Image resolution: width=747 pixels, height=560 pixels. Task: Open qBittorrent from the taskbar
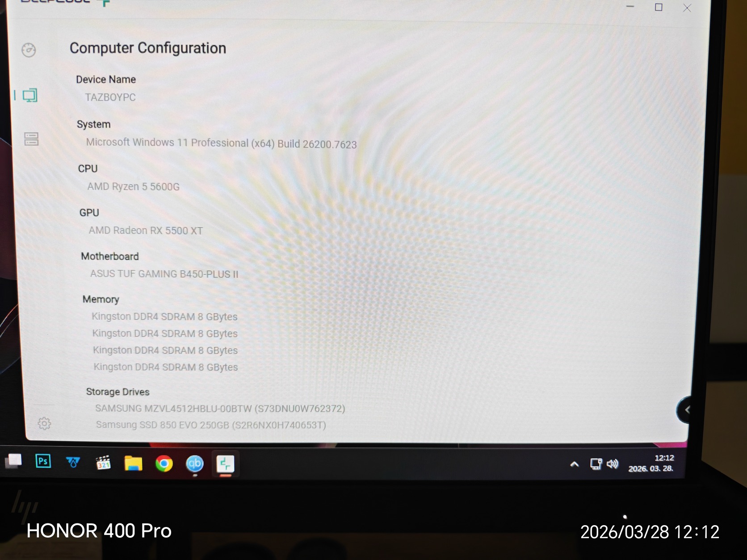(194, 464)
